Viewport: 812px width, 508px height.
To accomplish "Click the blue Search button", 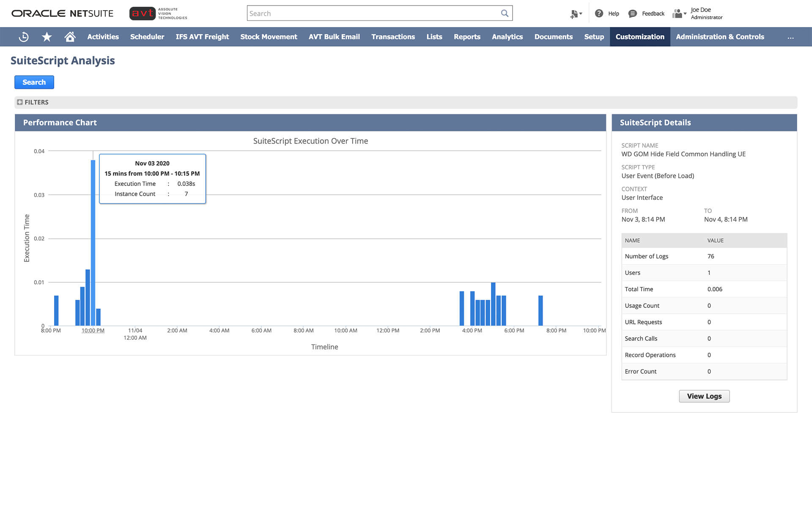I will coord(34,82).
